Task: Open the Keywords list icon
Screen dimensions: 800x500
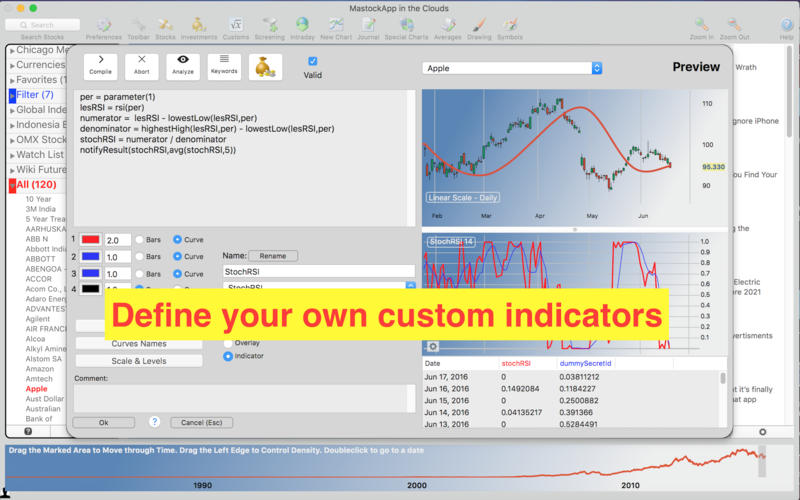Action: click(224, 66)
